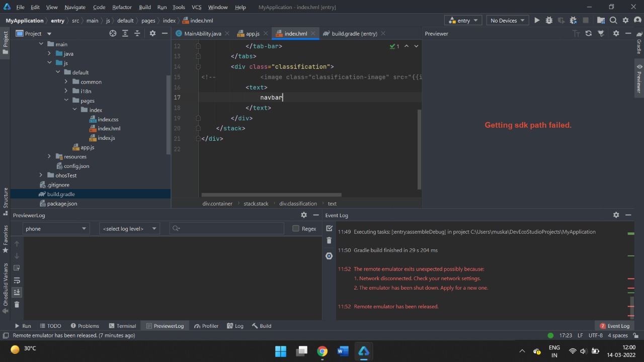Viewport: 644px width, 362px height.
Task: Toggle soft-wrap in PreviewerLog
Action: pyautogui.click(x=17, y=280)
